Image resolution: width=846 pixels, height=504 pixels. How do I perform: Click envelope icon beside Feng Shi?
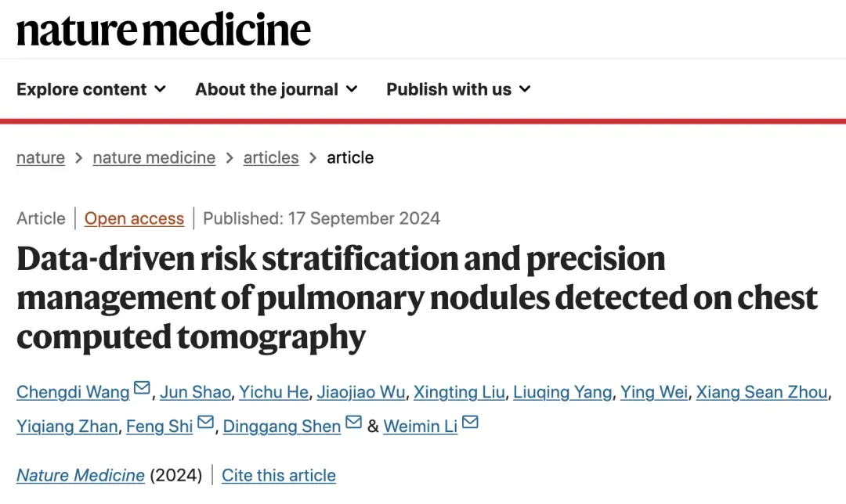pyautogui.click(x=205, y=423)
